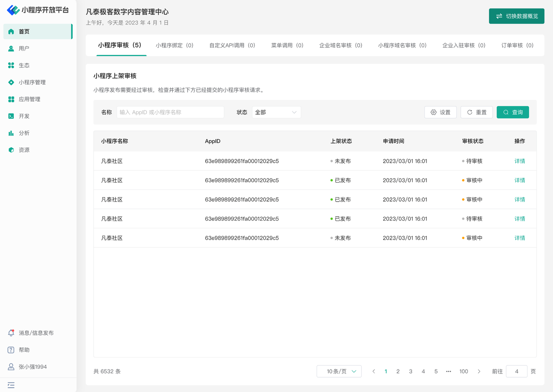Click next page arrow in pagination

479,371
